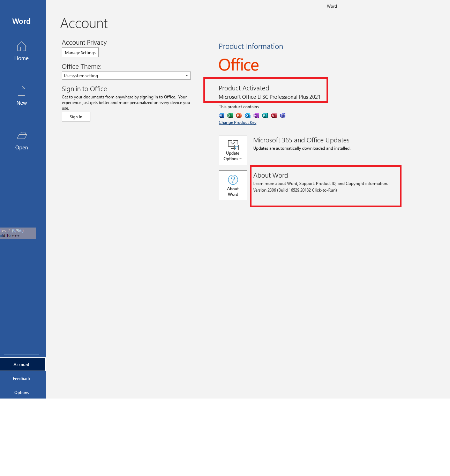This screenshot has width=450, height=476.
Task: Click the Publisher app icon
Action: pyautogui.click(x=265, y=116)
